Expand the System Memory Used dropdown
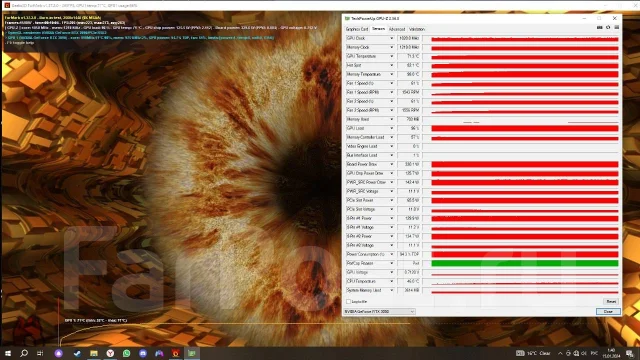 (391, 290)
